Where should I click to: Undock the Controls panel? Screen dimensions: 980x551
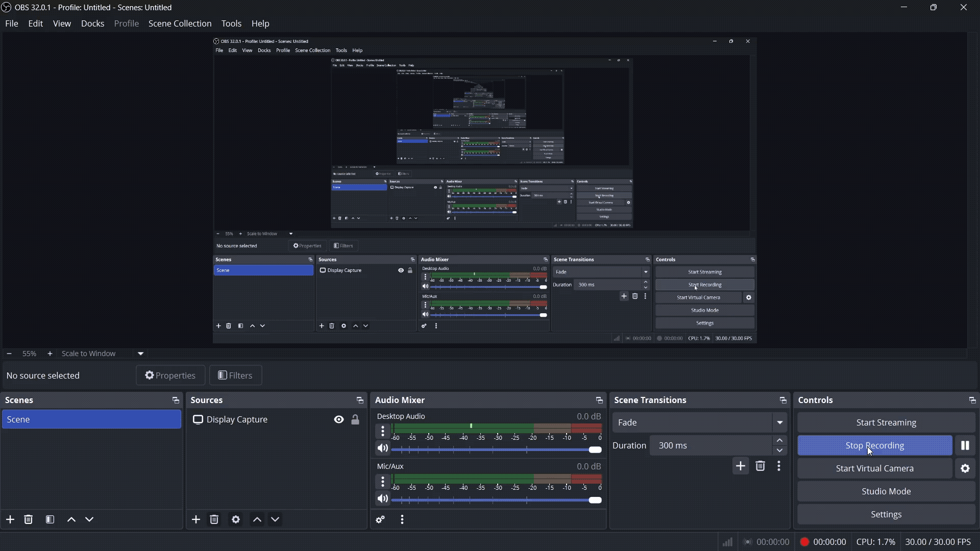click(x=972, y=400)
